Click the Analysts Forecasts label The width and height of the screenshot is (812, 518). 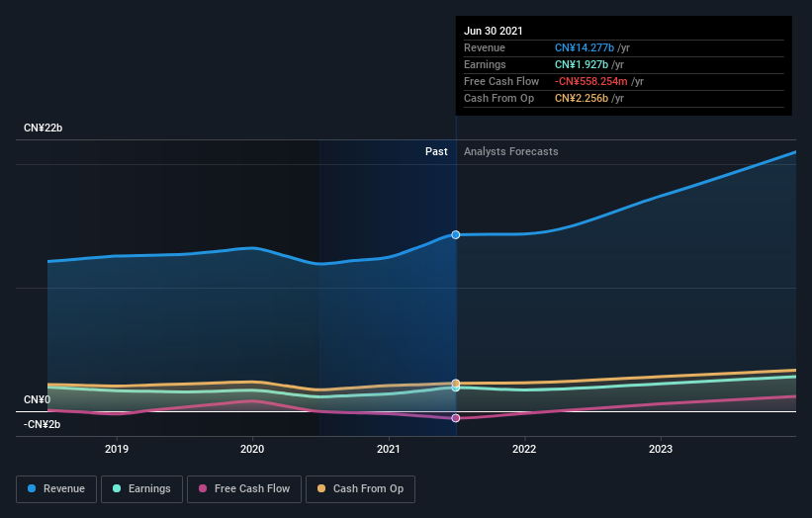(510, 151)
